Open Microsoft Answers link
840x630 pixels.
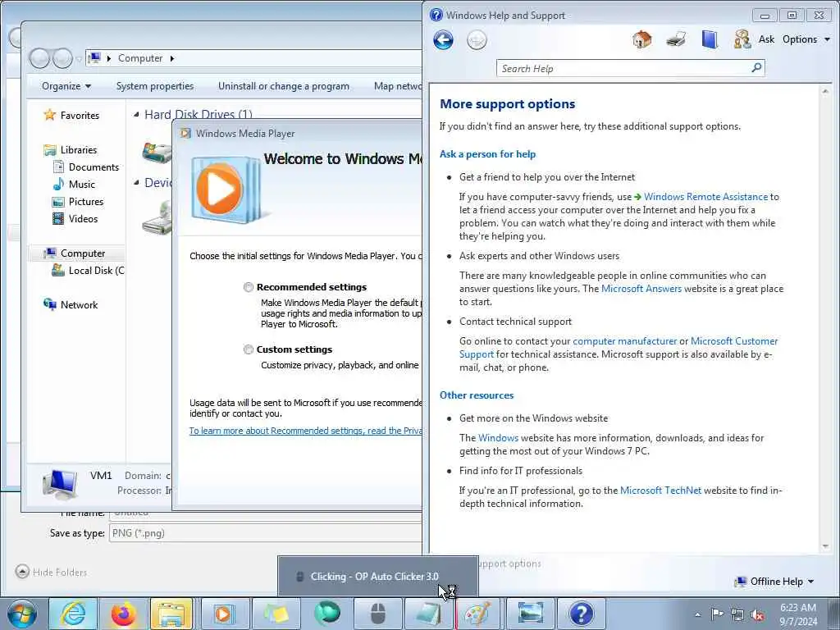coord(641,289)
